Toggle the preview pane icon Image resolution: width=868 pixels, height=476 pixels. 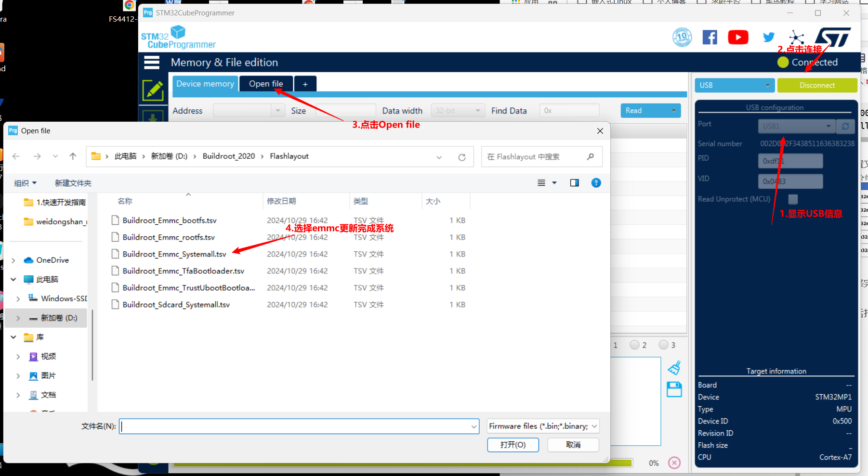click(574, 183)
